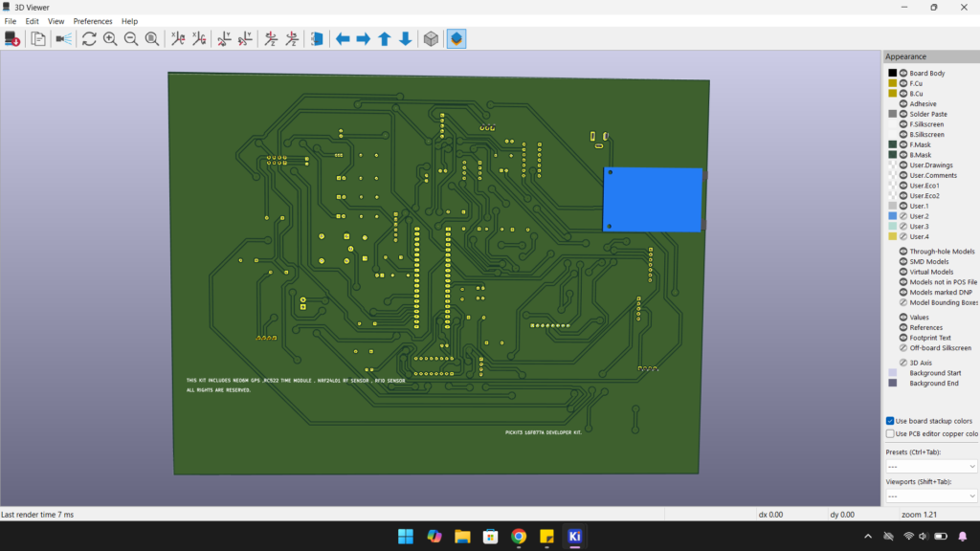Uncheck Use board stackup colors
Screen dimensions: 980x551
(890, 421)
